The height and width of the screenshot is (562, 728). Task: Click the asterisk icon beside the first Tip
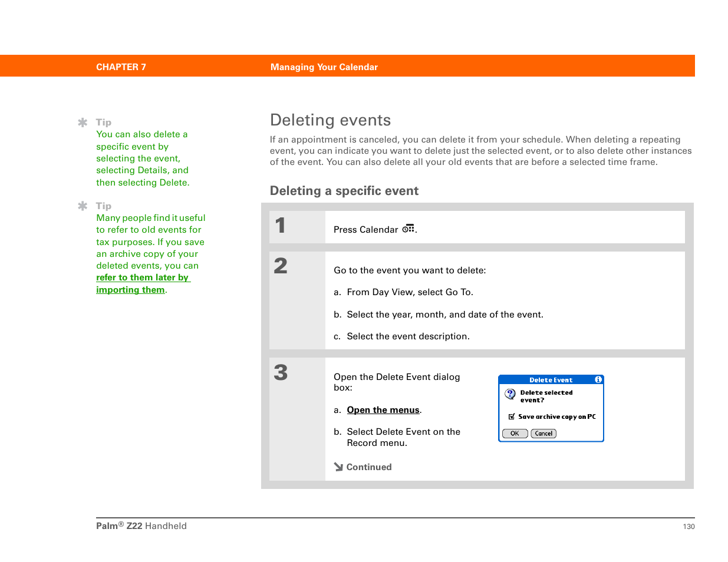83,123
